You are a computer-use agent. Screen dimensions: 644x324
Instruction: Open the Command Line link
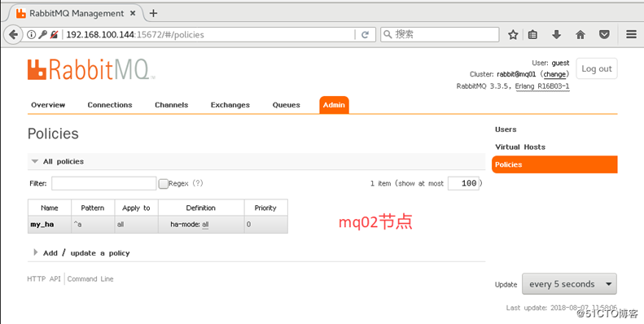pos(90,279)
